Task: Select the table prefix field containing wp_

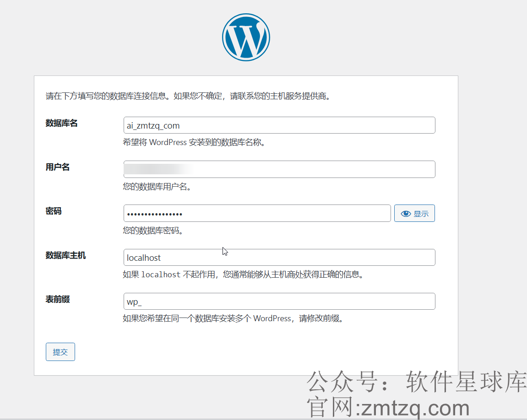Action: pos(279,302)
